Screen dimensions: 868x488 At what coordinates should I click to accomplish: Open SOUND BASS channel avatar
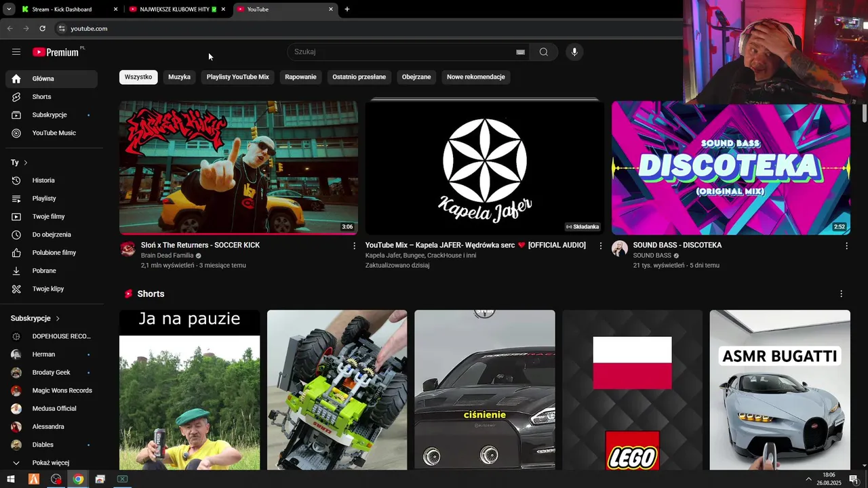(x=620, y=249)
